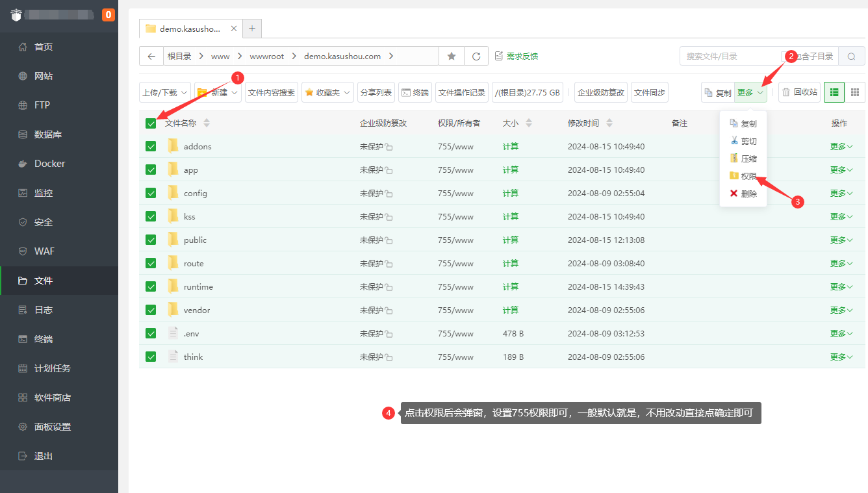This screenshot has width=868, height=493.
Task: Open the 新建 dropdown
Action: pos(218,92)
